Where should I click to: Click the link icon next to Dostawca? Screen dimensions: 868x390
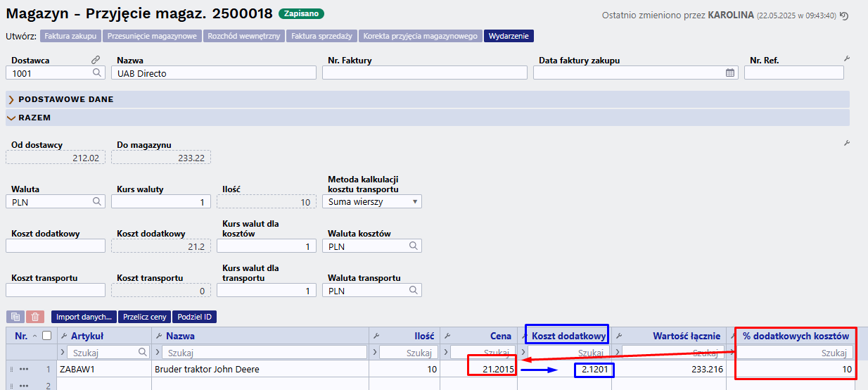[96, 60]
